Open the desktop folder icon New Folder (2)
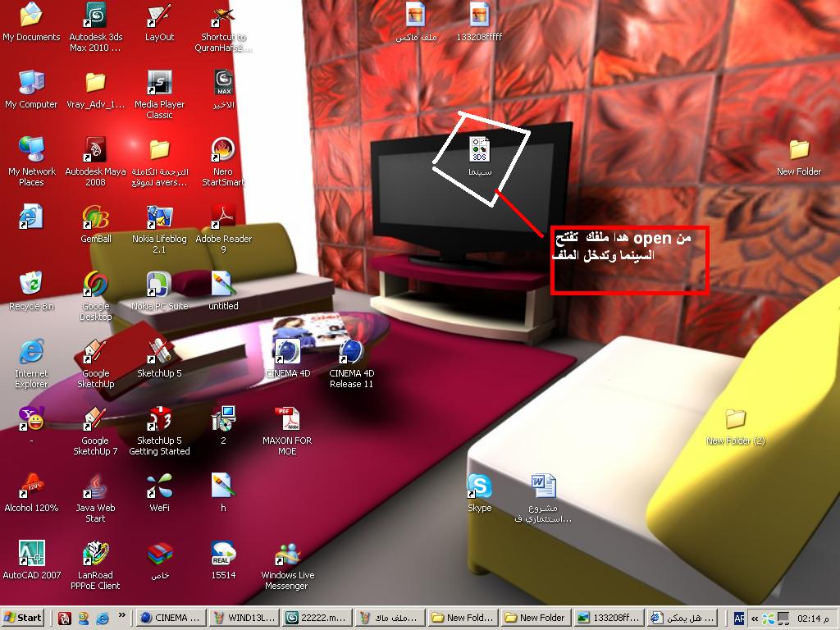 [736, 426]
